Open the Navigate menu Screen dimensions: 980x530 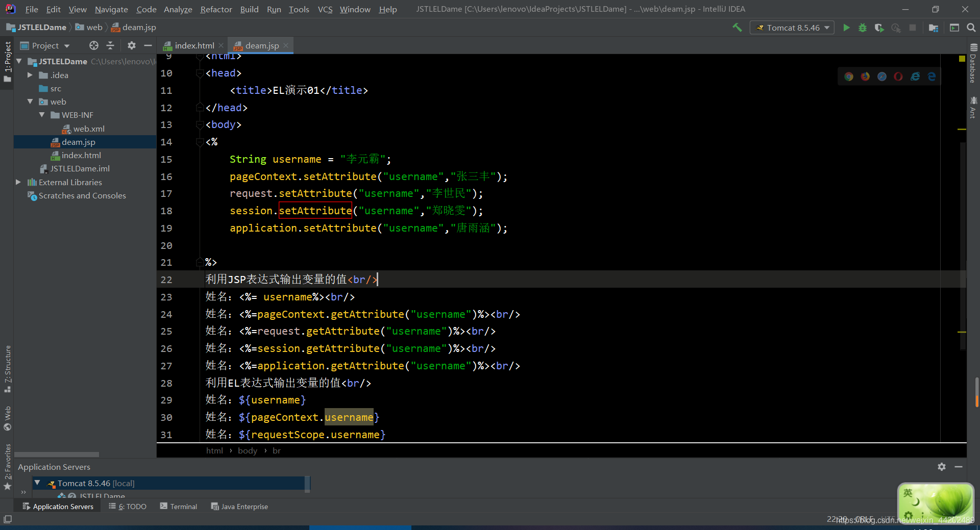tap(111, 9)
